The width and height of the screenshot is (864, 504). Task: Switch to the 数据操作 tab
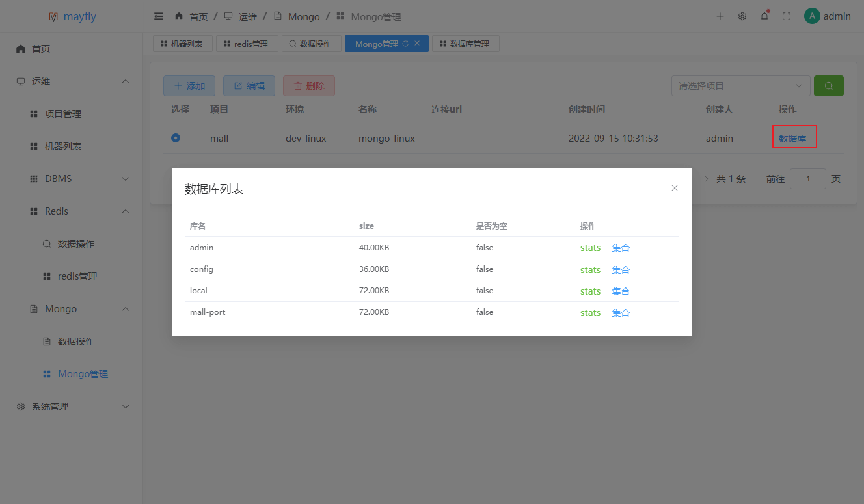(x=311, y=44)
